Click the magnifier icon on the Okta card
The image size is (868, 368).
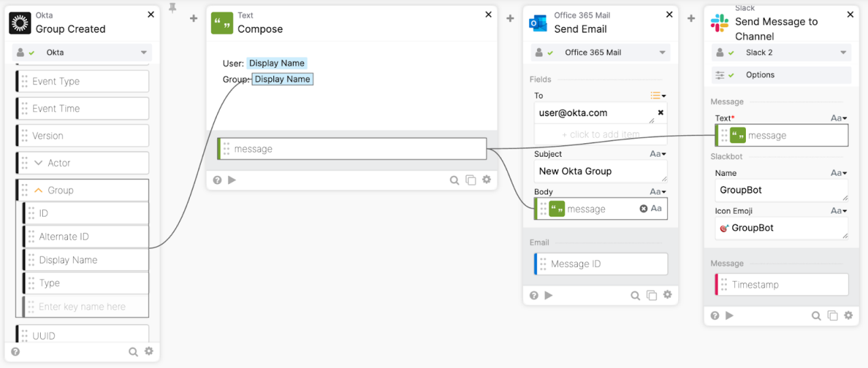[x=134, y=352]
